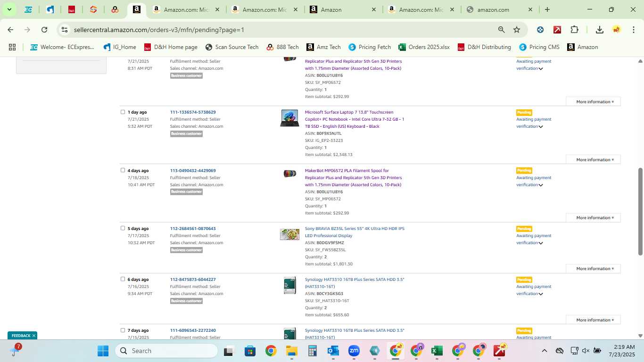Open Pricing Fetch bookmark

coord(370,47)
